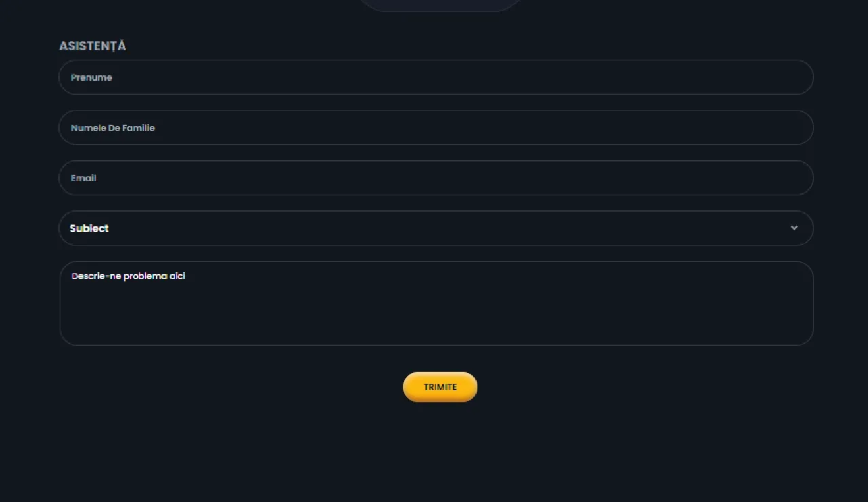This screenshot has height=502, width=868.
Task: Select the Email text field
Action: [x=435, y=178]
